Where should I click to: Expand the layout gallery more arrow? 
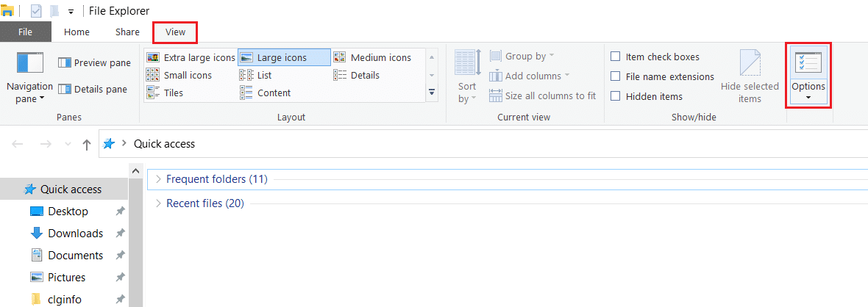click(x=433, y=92)
